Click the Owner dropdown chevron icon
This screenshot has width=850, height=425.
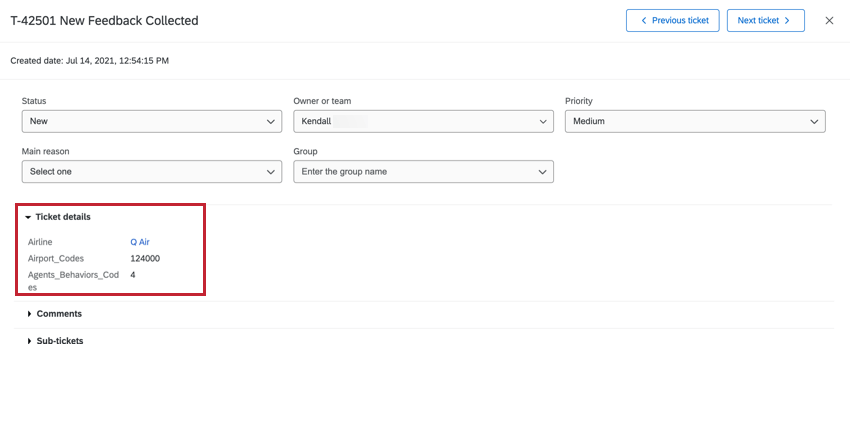coord(543,121)
